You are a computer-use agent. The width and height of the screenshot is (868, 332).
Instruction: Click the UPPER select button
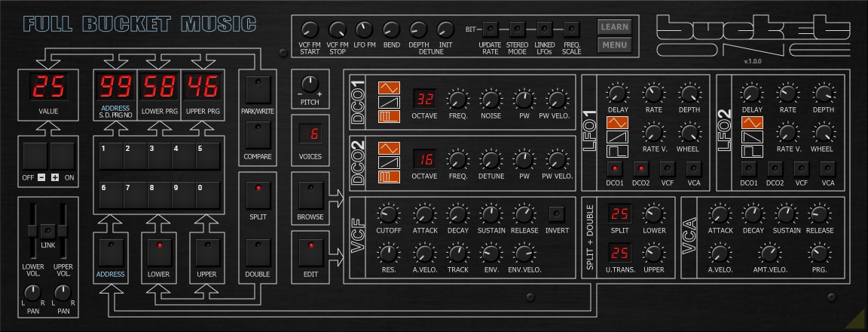tap(207, 252)
